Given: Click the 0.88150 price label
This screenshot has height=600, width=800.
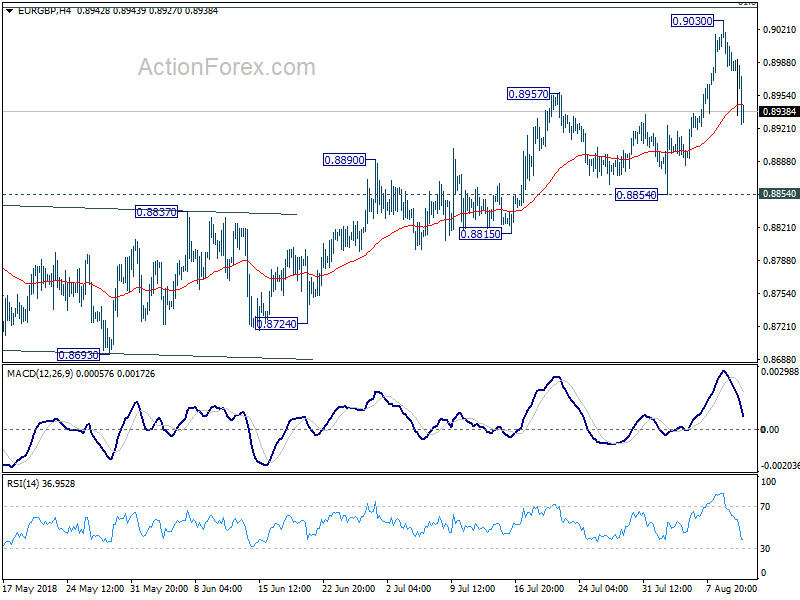Looking at the screenshot, I should click(x=481, y=234).
